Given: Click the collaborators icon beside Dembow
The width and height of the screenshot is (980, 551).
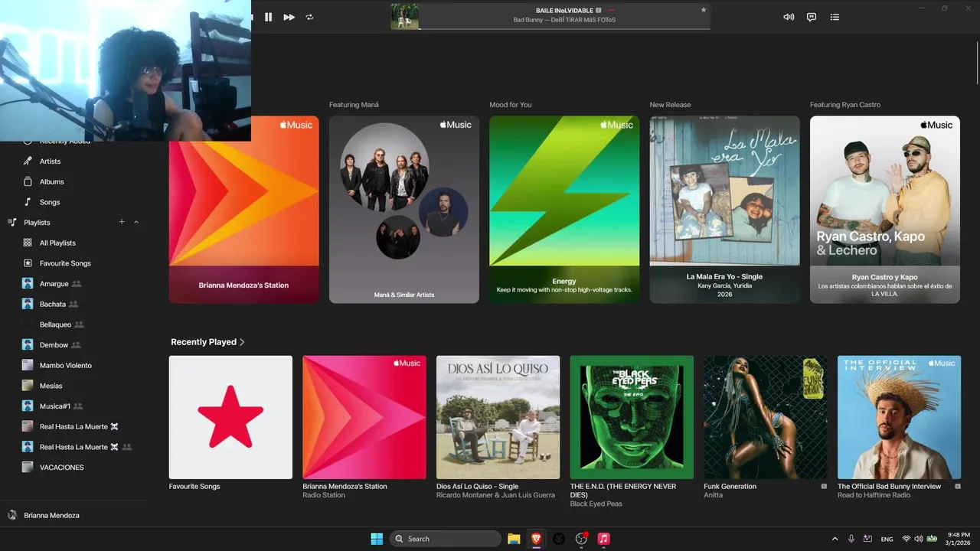Looking at the screenshot, I should click(76, 345).
